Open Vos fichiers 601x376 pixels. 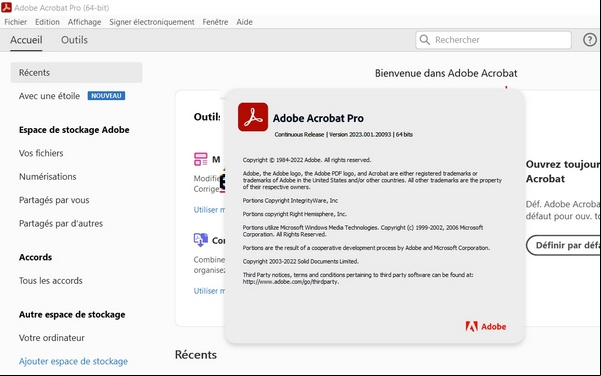[x=41, y=153]
